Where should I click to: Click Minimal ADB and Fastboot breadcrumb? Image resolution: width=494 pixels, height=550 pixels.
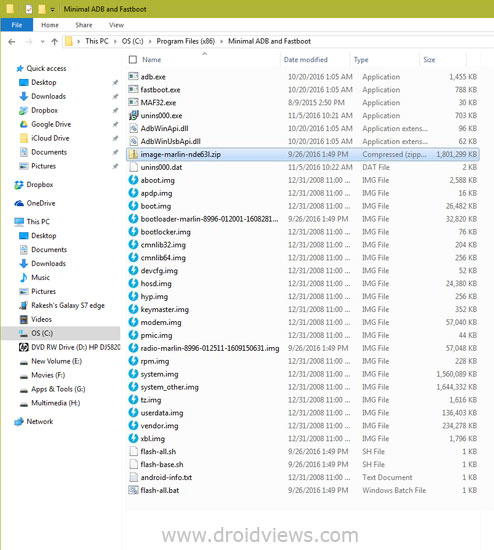click(269, 41)
